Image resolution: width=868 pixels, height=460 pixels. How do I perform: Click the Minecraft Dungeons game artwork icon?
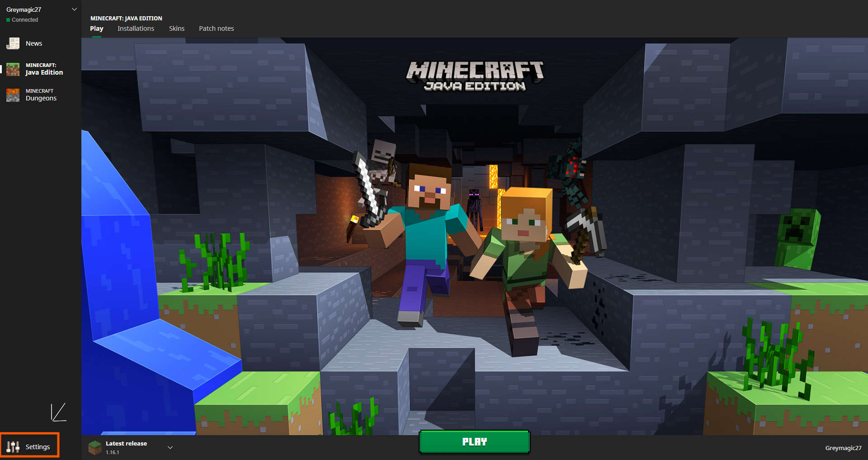point(12,95)
